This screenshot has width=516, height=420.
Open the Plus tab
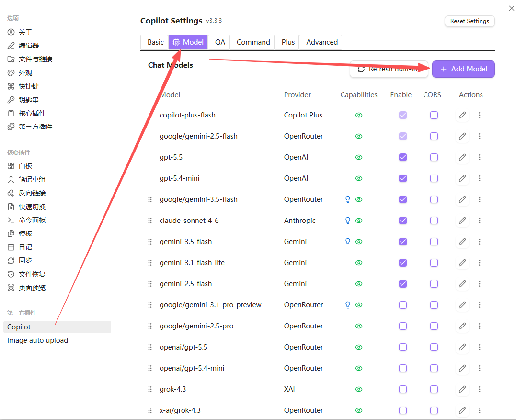pyautogui.click(x=288, y=42)
